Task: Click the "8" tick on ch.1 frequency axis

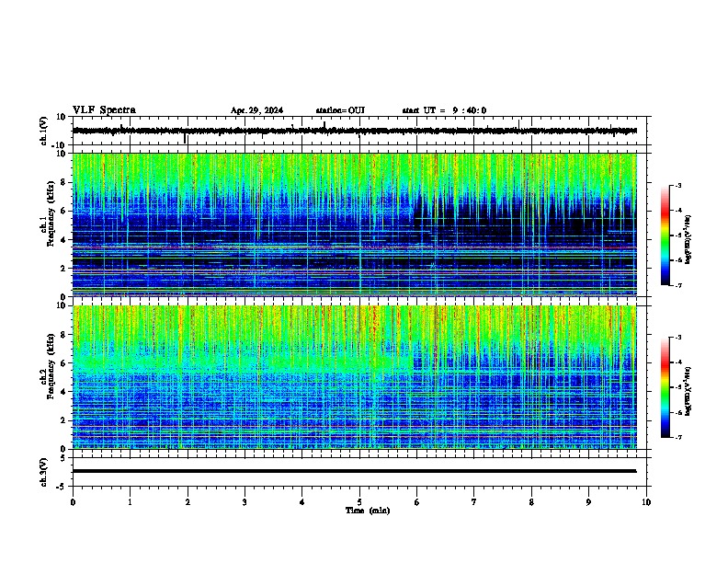Action: tap(64, 182)
